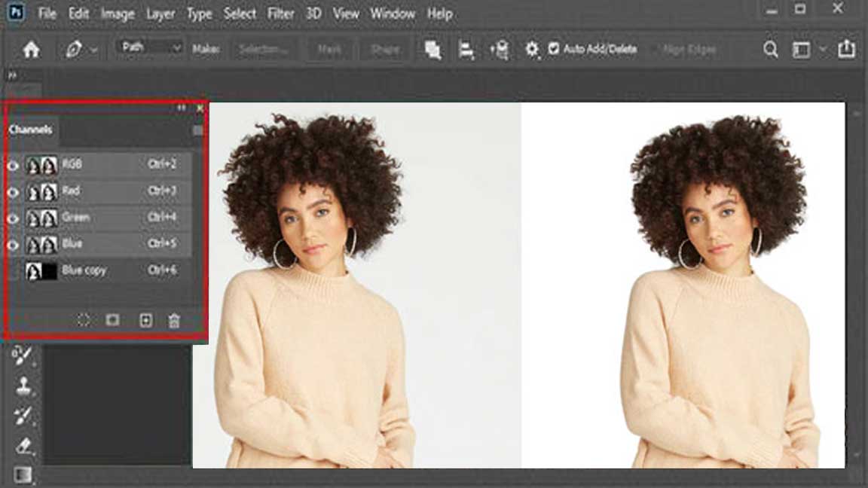Open the search with the magnifier icon
Screen dimensions: 868x488
(x=770, y=49)
